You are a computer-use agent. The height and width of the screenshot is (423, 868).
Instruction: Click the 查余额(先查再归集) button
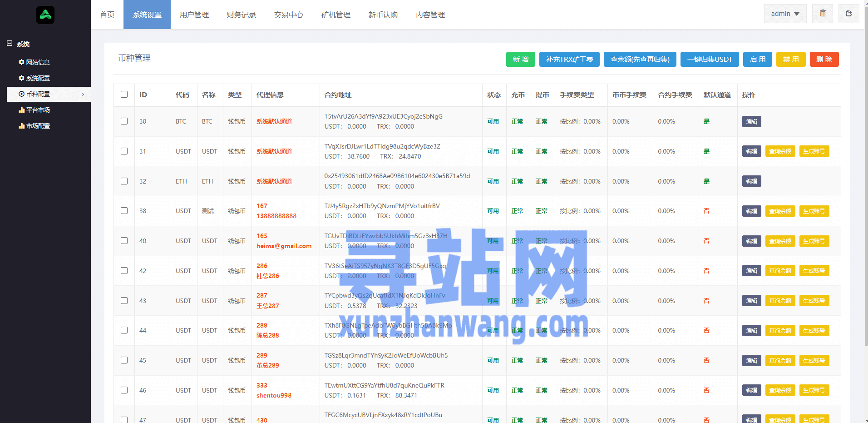[640, 60]
